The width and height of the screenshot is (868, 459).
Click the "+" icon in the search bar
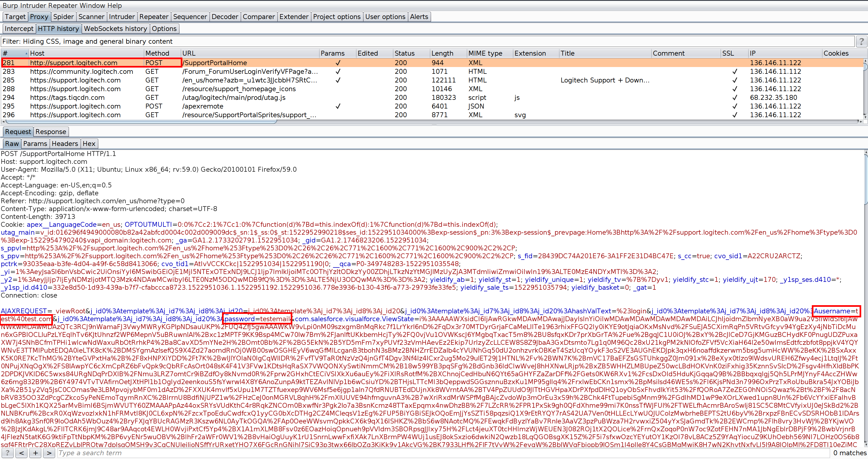[x=35, y=453]
